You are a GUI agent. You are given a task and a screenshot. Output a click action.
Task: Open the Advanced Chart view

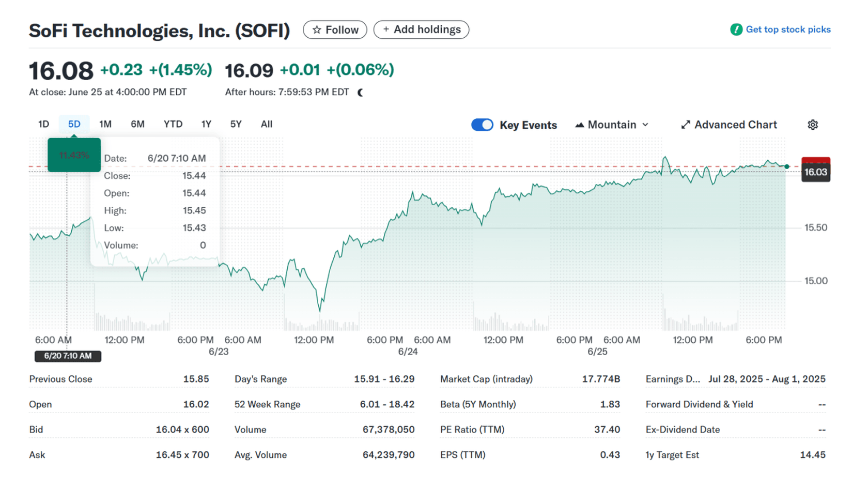(729, 125)
